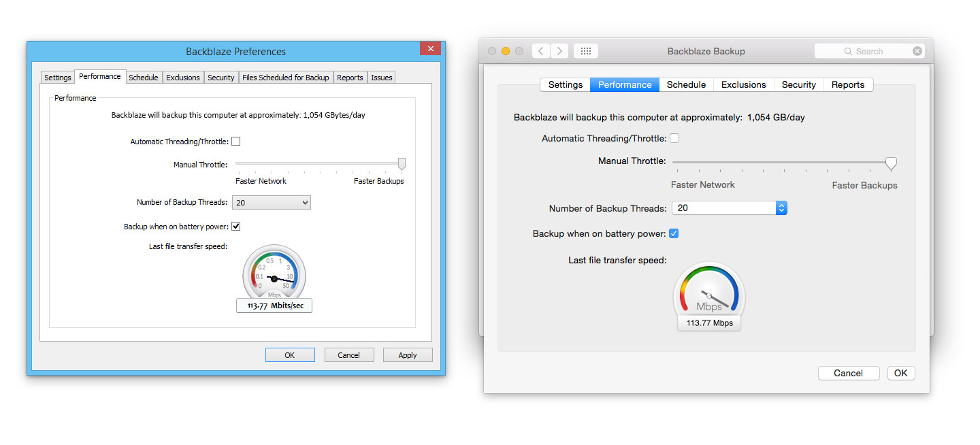The image size is (980, 445).
Task: Open Settings tab in Mac Backblaze Backup
Action: click(566, 84)
